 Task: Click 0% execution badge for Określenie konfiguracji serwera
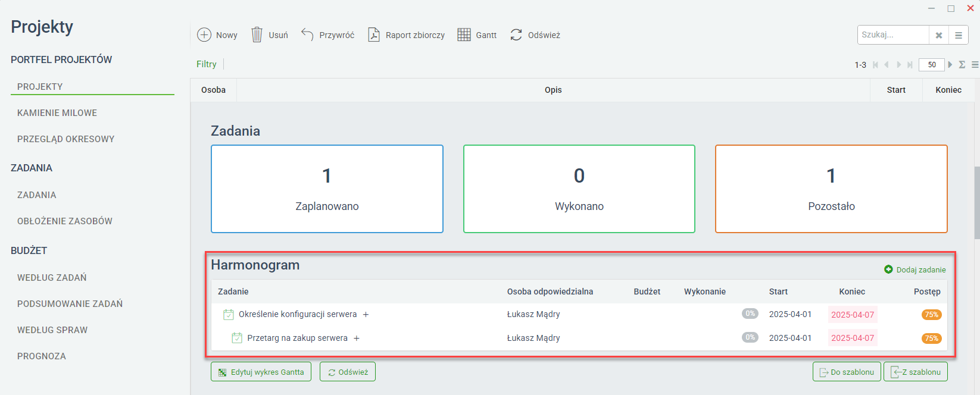(750, 314)
